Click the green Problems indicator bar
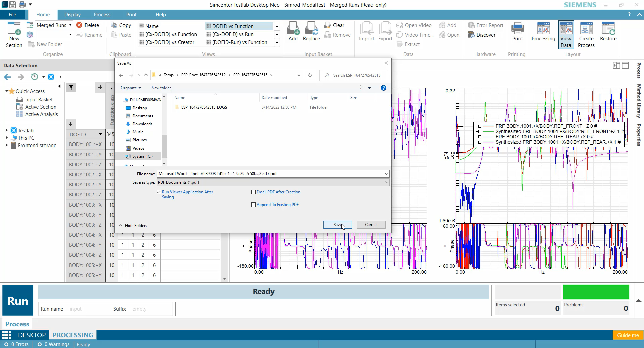This screenshot has height=348, width=644. point(596,292)
